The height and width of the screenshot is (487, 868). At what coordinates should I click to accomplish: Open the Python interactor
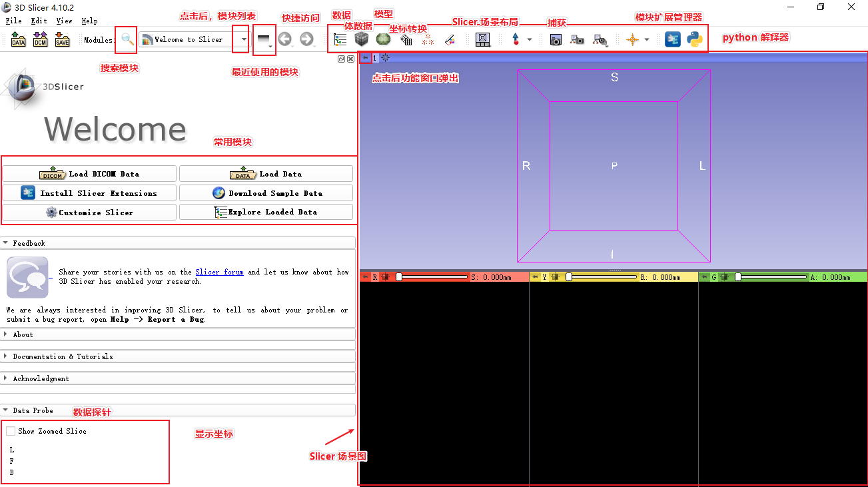694,39
